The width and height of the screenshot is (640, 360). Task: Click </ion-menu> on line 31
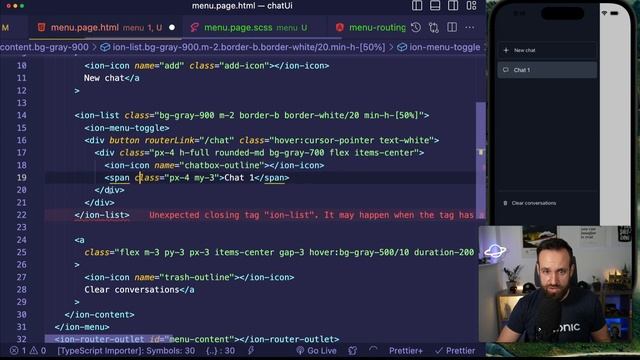tap(82, 327)
